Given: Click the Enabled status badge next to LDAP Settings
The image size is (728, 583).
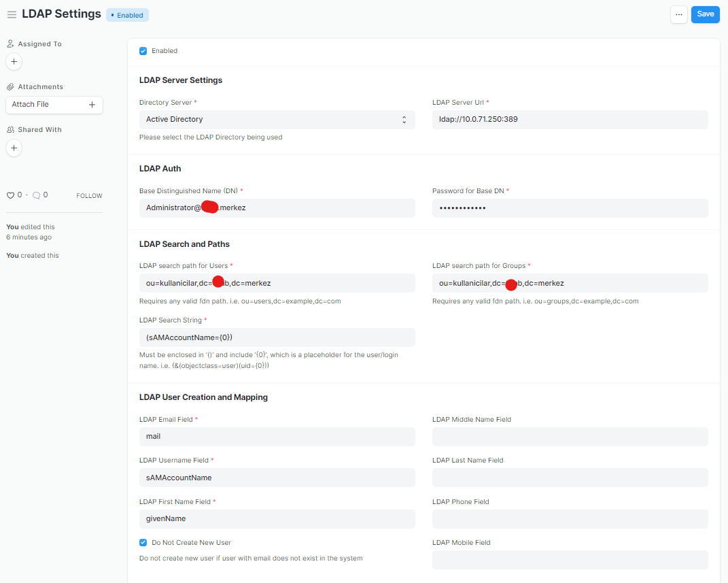Looking at the screenshot, I should click(127, 14).
